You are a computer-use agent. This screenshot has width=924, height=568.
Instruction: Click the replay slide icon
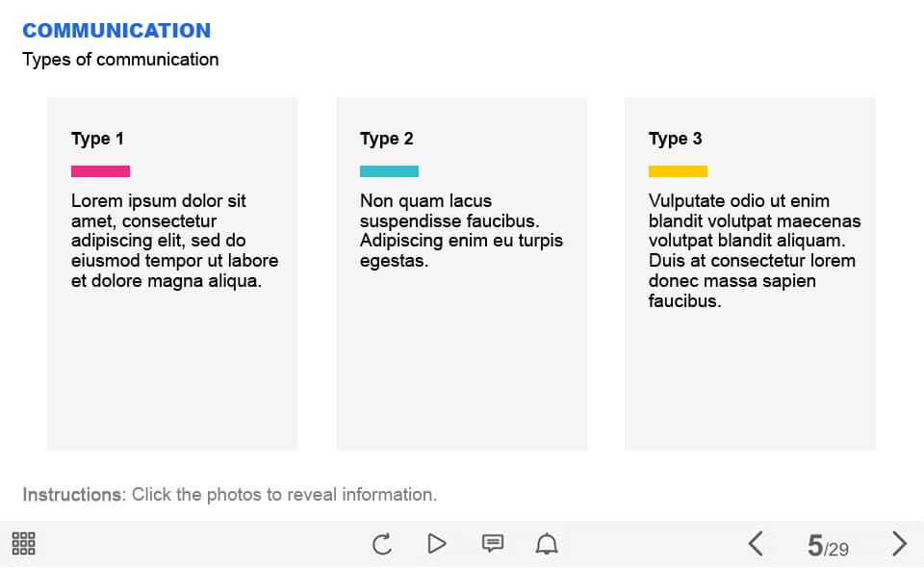pos(382,544)
